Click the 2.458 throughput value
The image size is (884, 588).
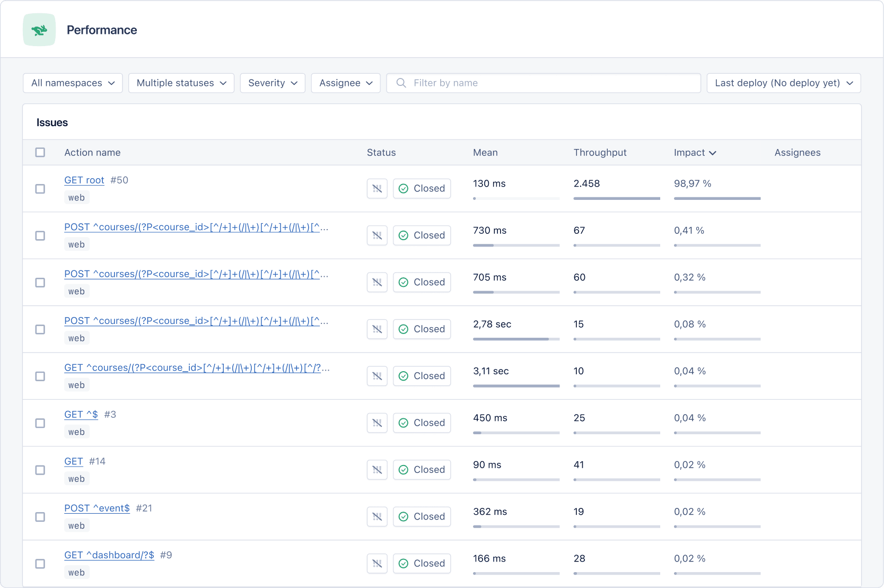(x=587, y=183)
